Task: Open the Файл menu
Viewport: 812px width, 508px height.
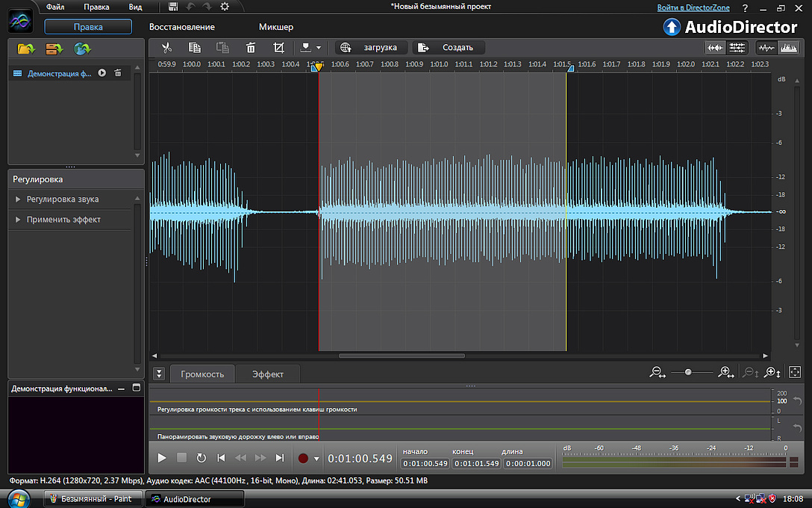Action: pyautogui.click(x=54, y=7)
